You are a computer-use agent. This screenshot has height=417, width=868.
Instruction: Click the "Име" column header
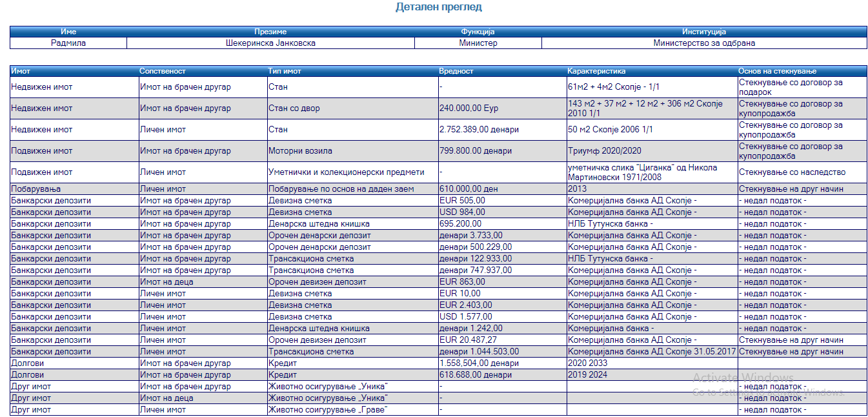coord(68,32)
